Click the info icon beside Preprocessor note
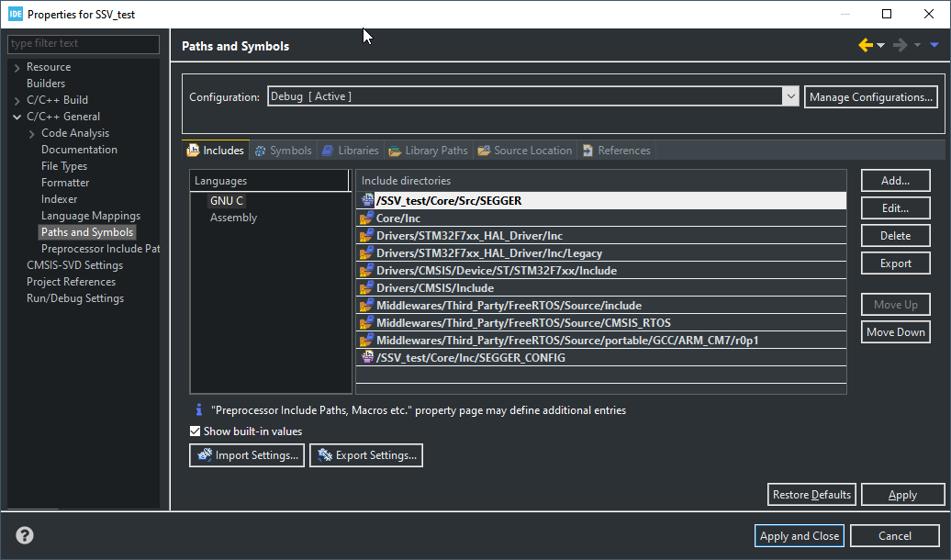 point(197,410)
